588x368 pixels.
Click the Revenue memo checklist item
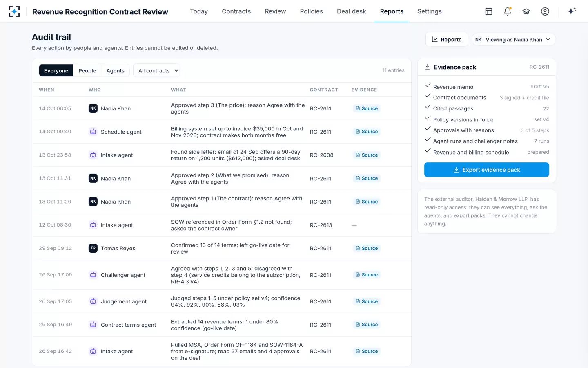[x=487, y=87]
